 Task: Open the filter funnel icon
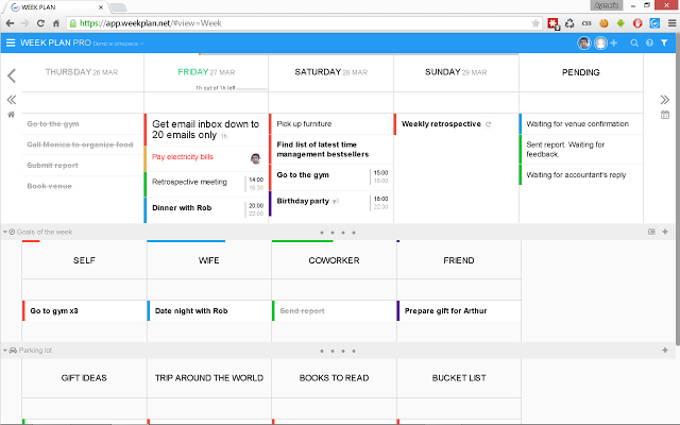[664, 43]
